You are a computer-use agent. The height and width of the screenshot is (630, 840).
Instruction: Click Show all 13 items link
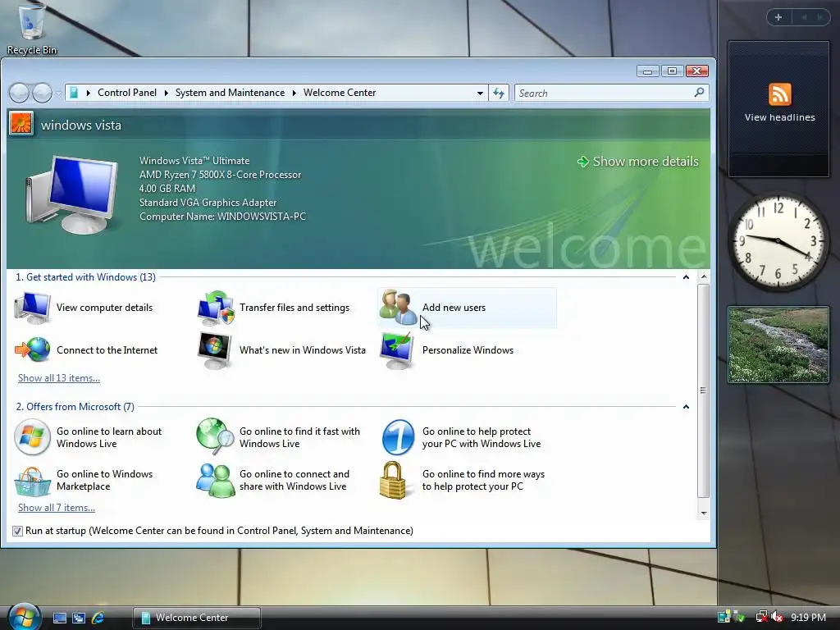[x=59, y=378]
